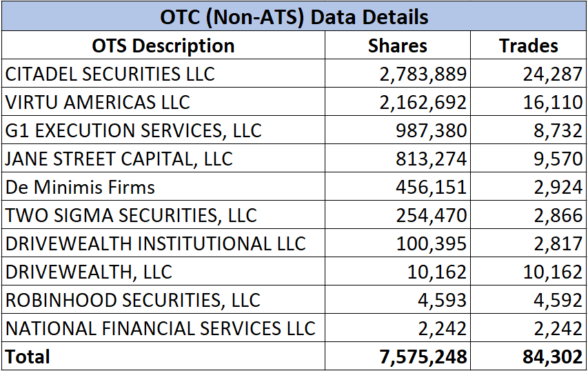Select the VIRTU AMERICAS LLC row label
Viewport: 588px width, 371px height.
(x=98, y=102)
